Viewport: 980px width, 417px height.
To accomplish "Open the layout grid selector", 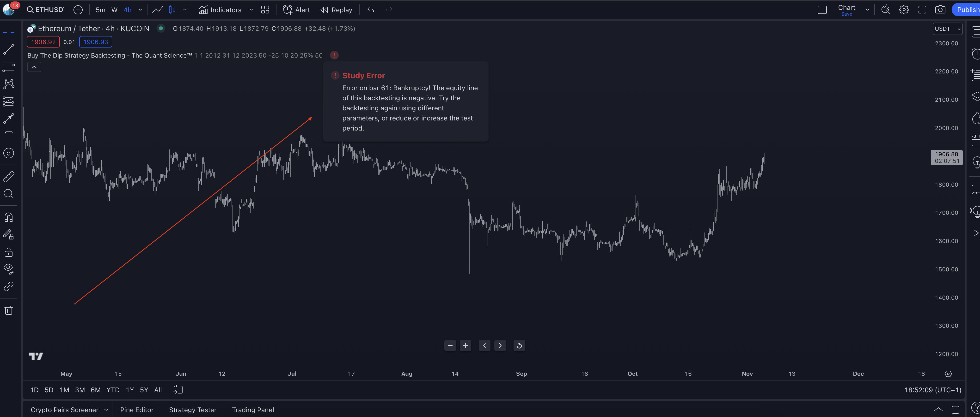I will 265,10.
